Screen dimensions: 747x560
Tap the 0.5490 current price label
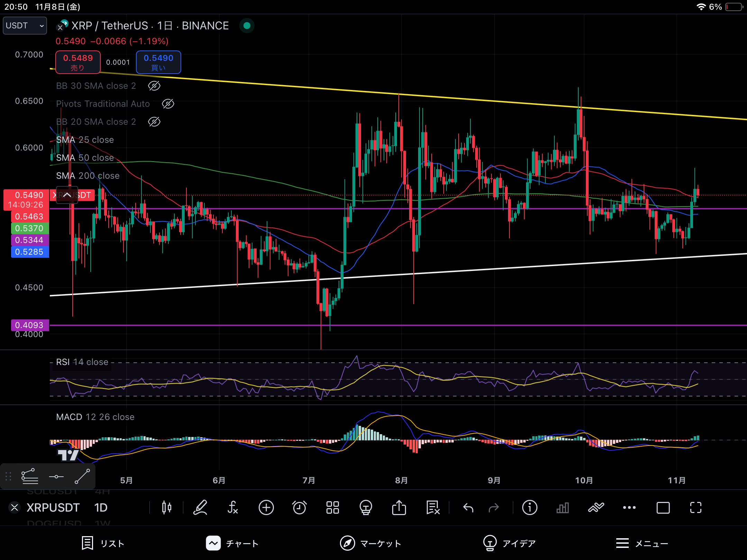(26, 200)
